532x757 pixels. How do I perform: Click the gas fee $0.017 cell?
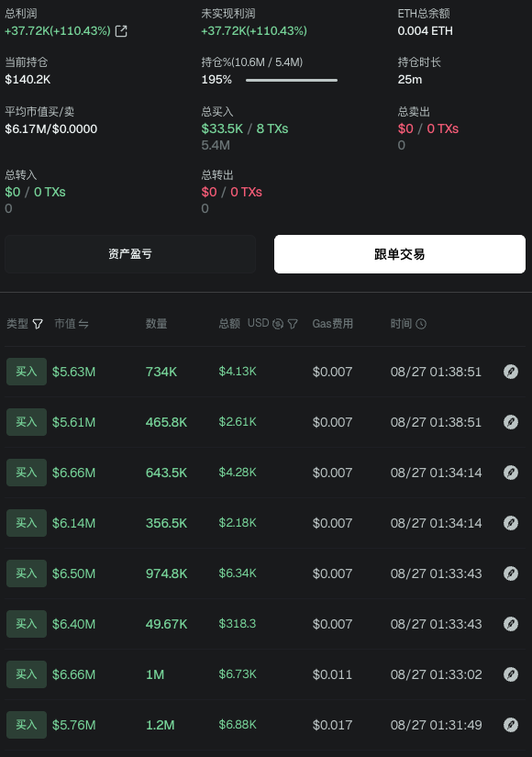point(332,725)
